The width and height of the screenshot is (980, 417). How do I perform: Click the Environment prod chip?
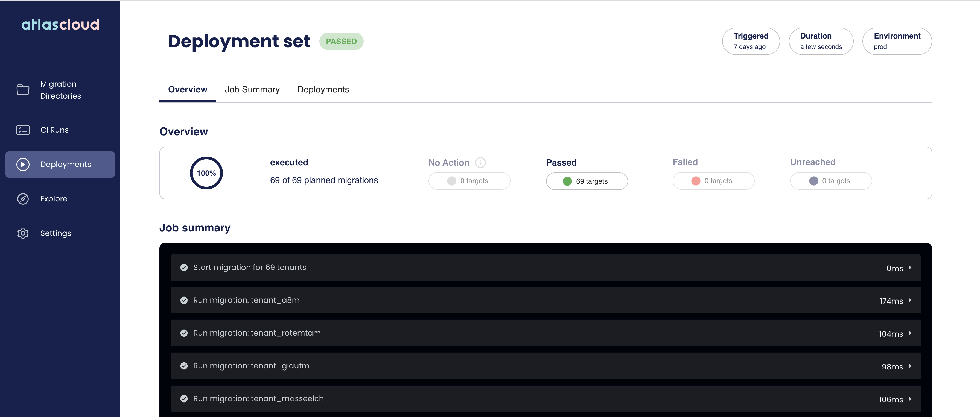coord(897,41)
